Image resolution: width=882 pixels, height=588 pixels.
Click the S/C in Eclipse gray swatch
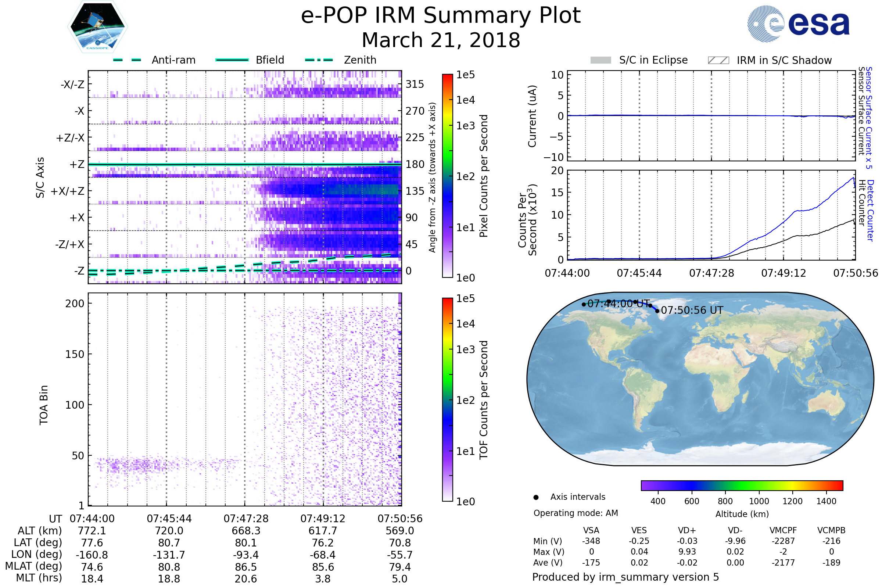pos(600,60)
